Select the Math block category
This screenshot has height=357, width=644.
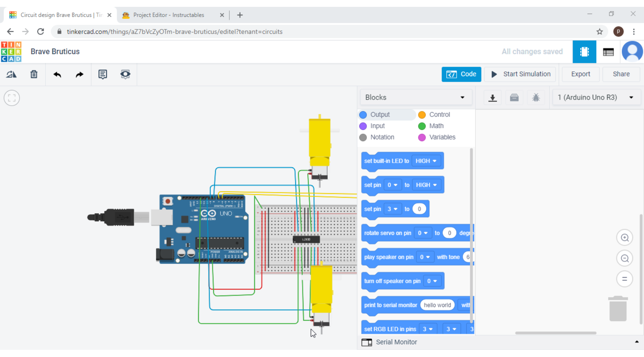[431, 126]
